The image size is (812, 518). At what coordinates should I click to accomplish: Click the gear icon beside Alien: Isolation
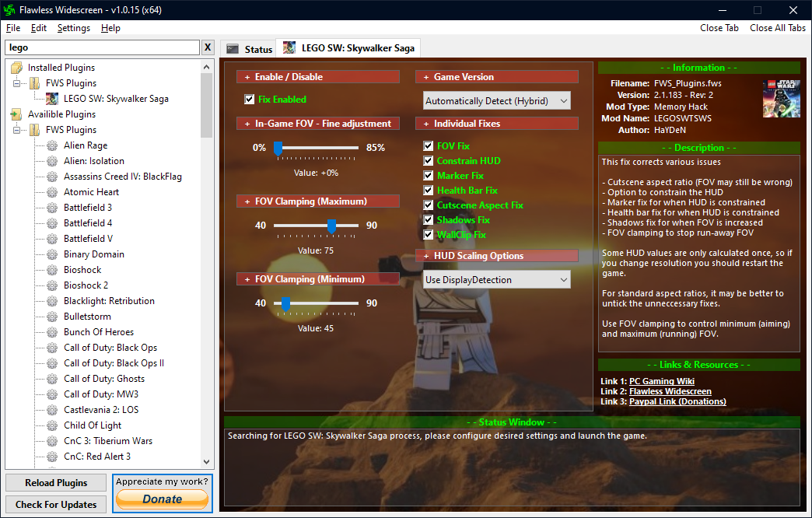click(x=52, y=161)
